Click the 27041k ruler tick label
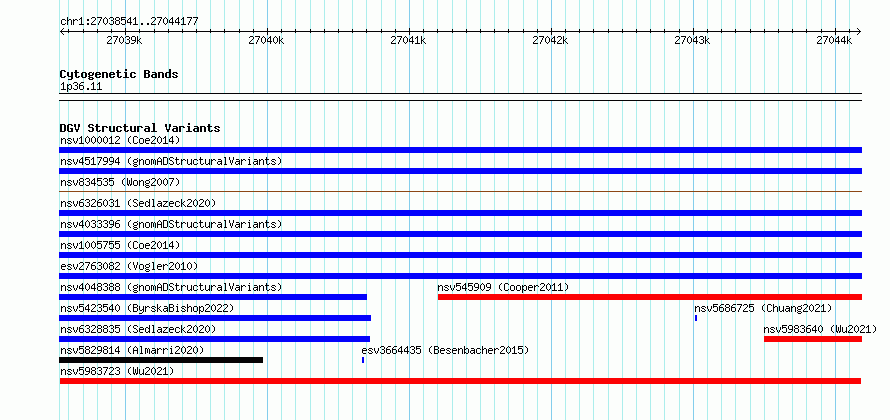Image resolution: width=890 pixels, height=420 pixels. pos(408,41)
